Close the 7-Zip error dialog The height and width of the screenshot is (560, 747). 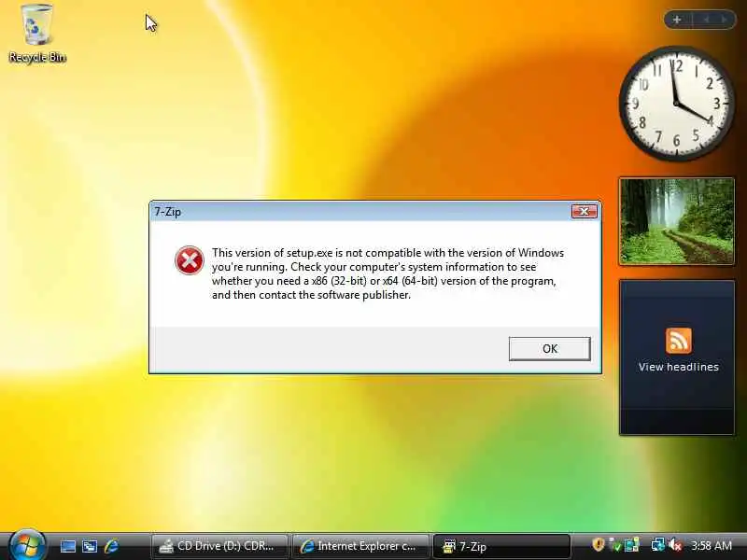[585, 212]
